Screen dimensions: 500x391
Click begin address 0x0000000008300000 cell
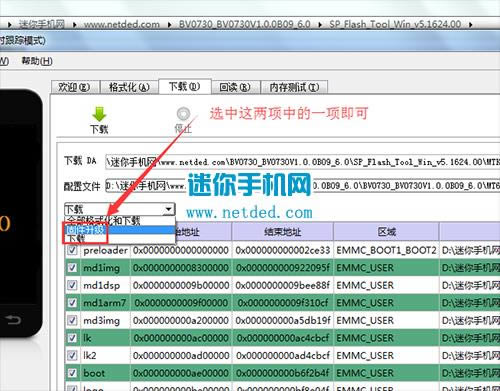point(181,268)
